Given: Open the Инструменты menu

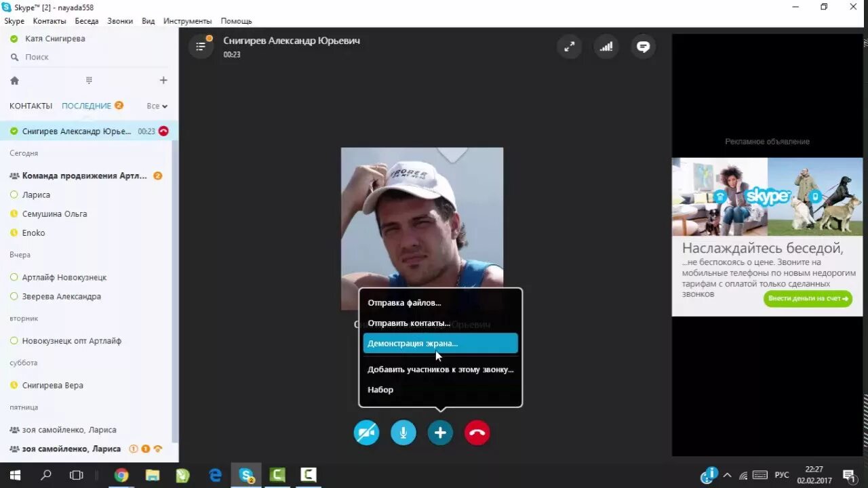Looking at the screenshot, I should pos(188,21).
